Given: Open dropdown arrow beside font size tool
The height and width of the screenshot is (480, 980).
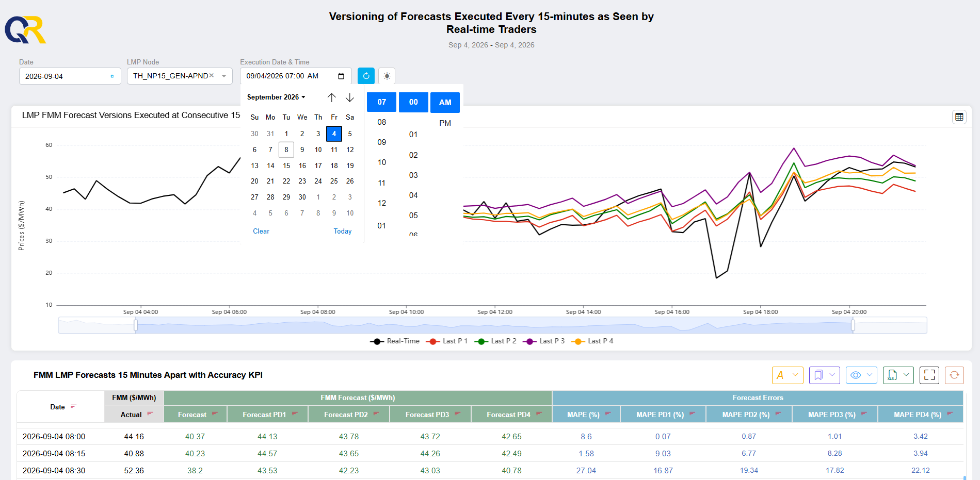Looking at the screenshot, I should pyautogui.click(x=795, y=375).
